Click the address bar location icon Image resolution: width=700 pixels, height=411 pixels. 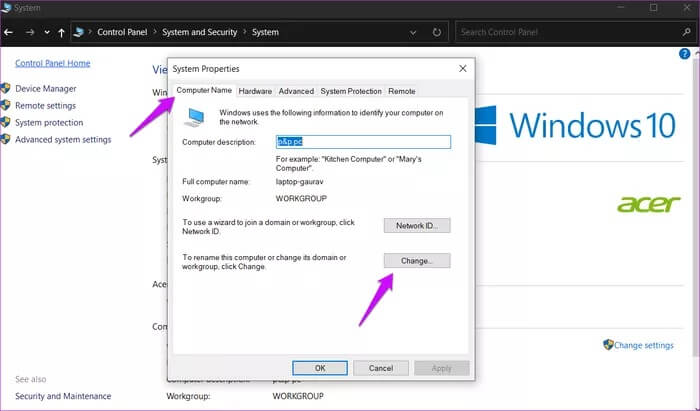tap(79, 32)
